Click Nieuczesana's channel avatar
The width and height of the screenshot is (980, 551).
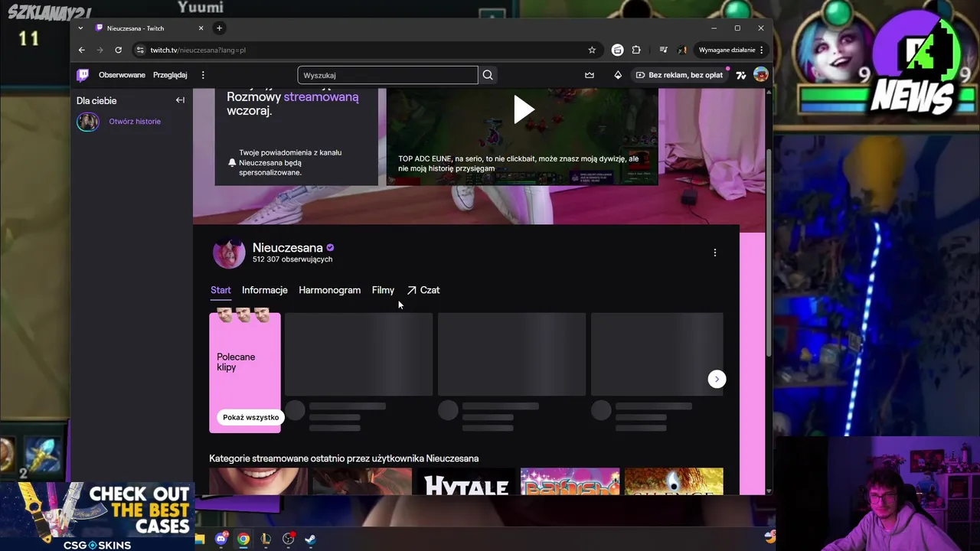[229, 253]
